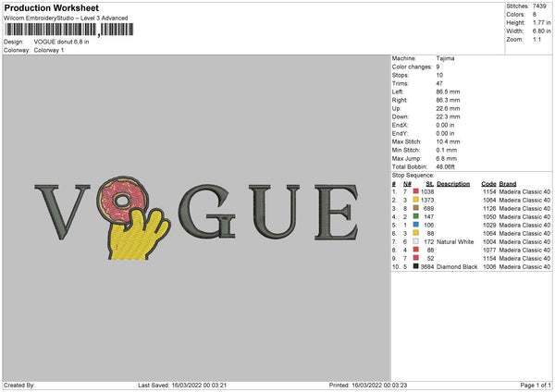The width and height of the screenshot is (555, 392).
Task: Select the blue swatch beside stitch count 106
Action: point(416,225)
